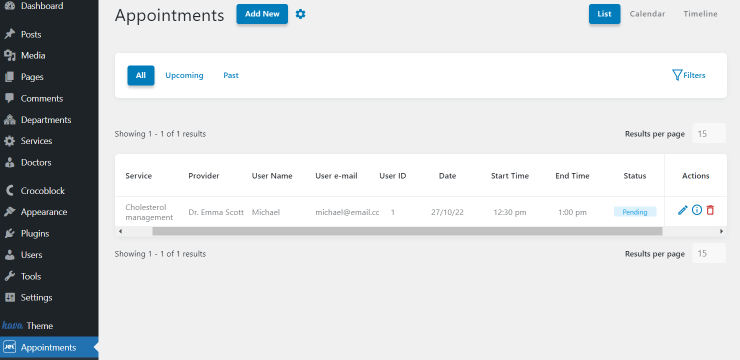Screen dimensions: 740x360
Task: Switch to the Timeline view tab
Action: [700, 14]
